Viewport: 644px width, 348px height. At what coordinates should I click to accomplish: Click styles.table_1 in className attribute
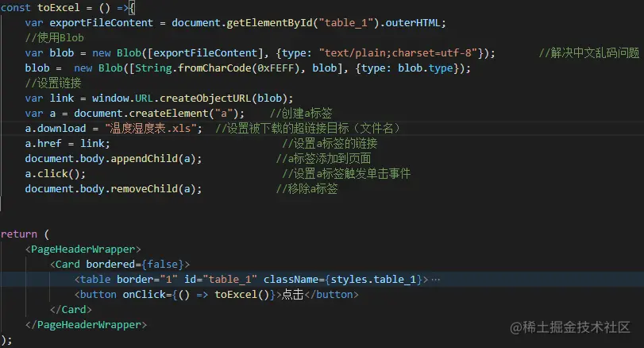coord(373,280)
